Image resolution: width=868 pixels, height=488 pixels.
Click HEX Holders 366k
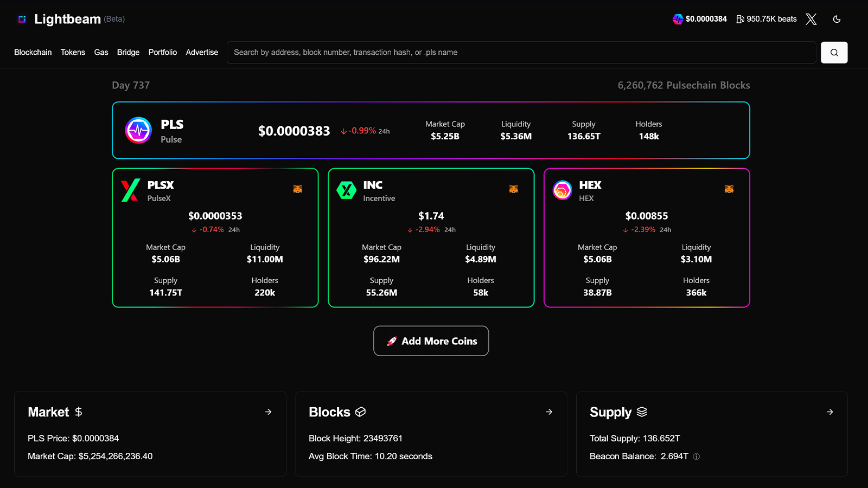pyautogui.click(x=697, y=293)
